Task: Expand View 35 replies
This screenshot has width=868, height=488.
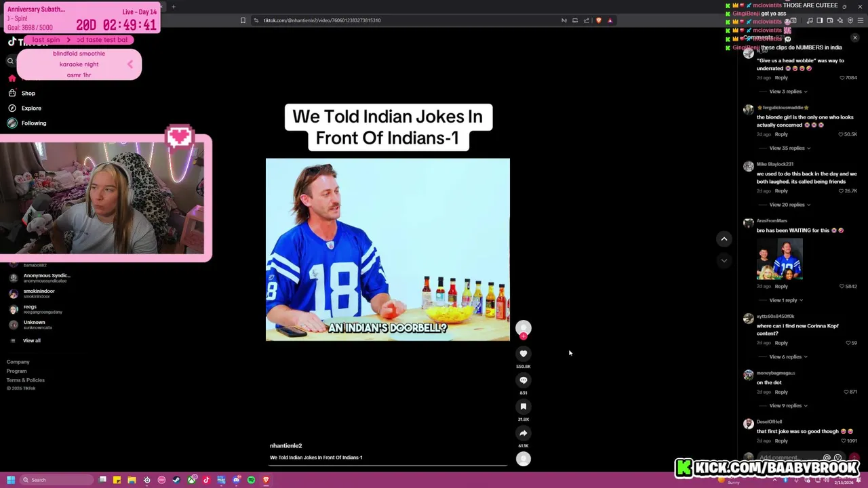Action: 789,148
